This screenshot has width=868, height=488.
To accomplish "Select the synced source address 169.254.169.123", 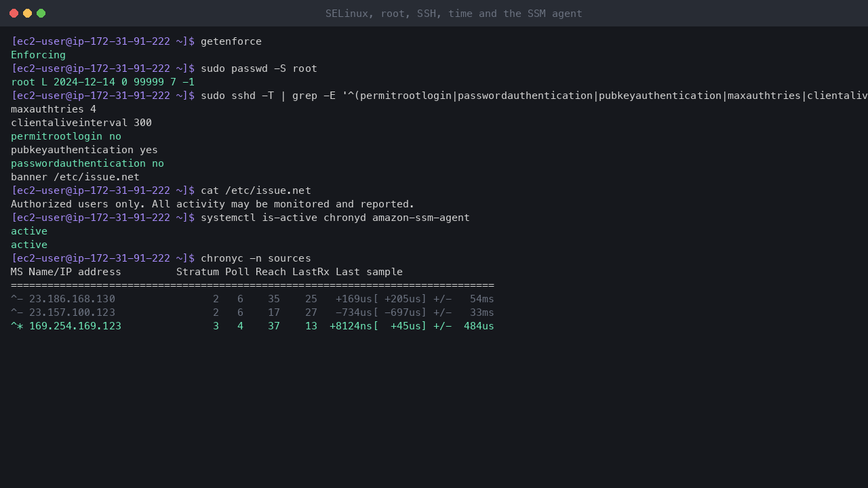I will pos(75,326).
